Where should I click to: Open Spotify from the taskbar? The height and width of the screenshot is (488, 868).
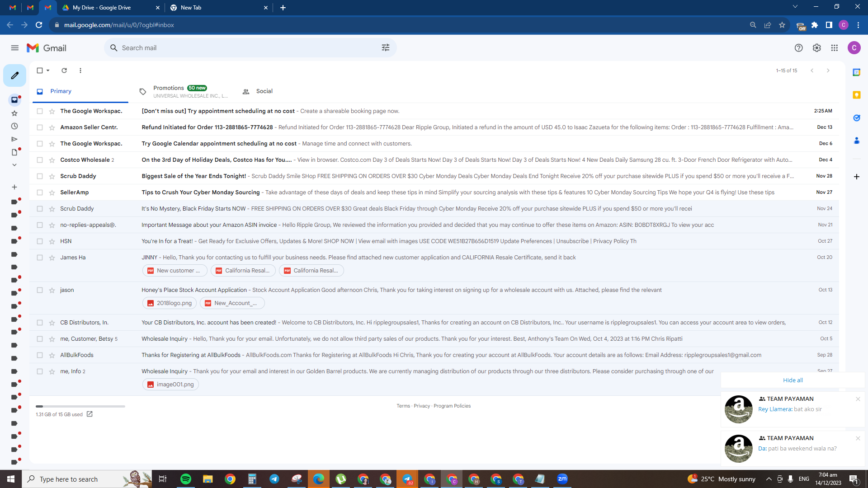tap(186, 479)
